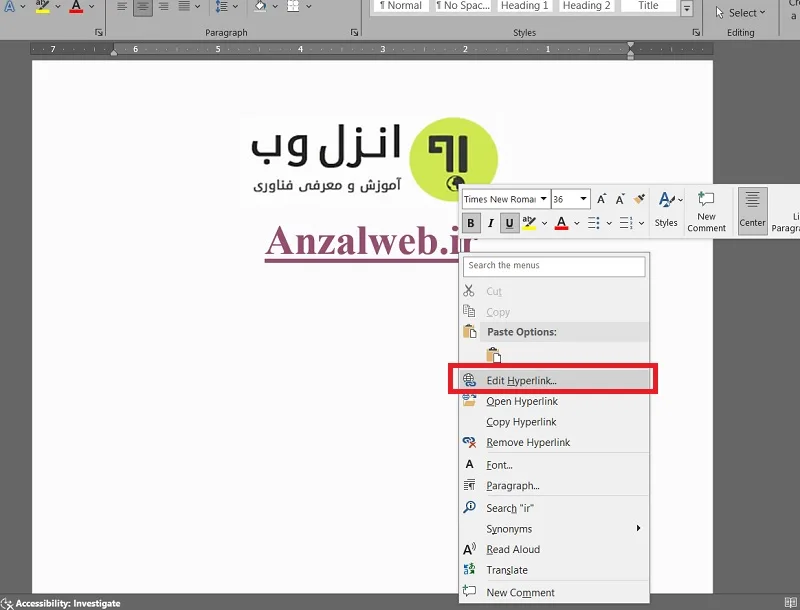
Task: Toggle Align Right in the ribbon
Action: [x=164, y=6]
